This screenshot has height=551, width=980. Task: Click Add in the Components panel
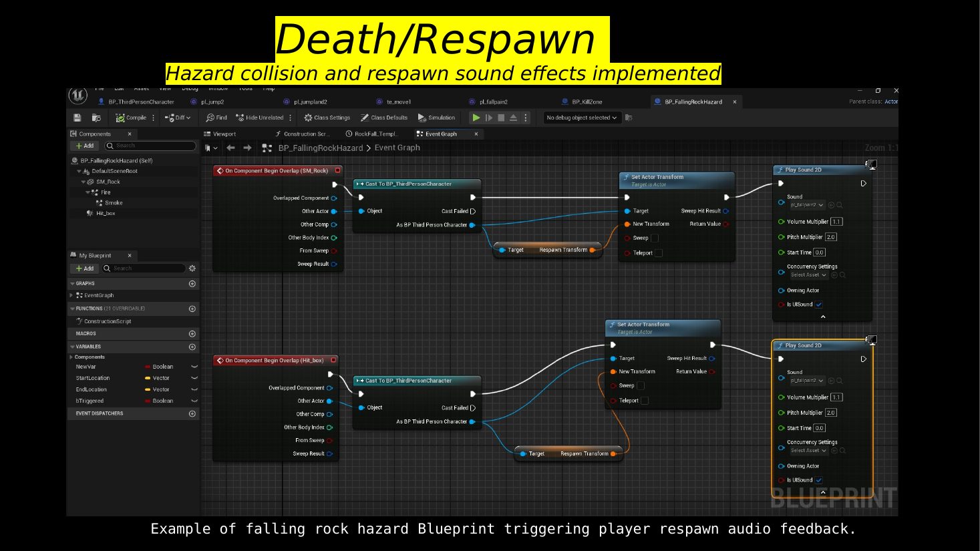click(x=85, y=146)
